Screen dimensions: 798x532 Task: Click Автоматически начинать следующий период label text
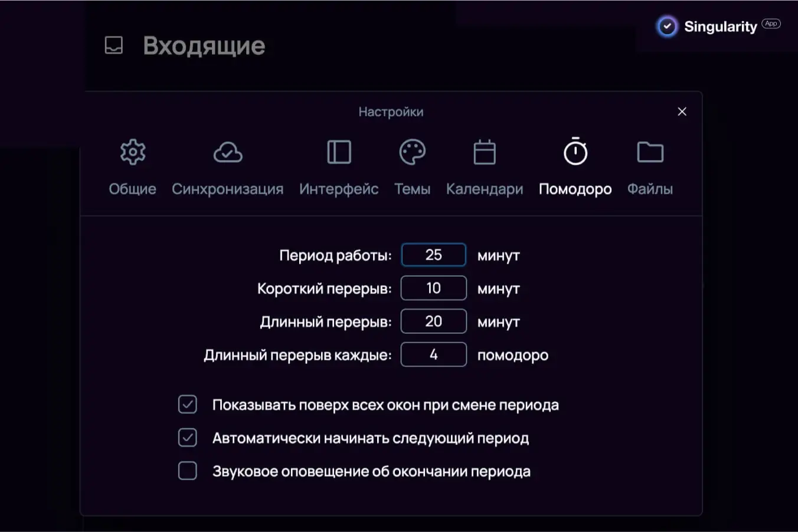pos(371,438)
